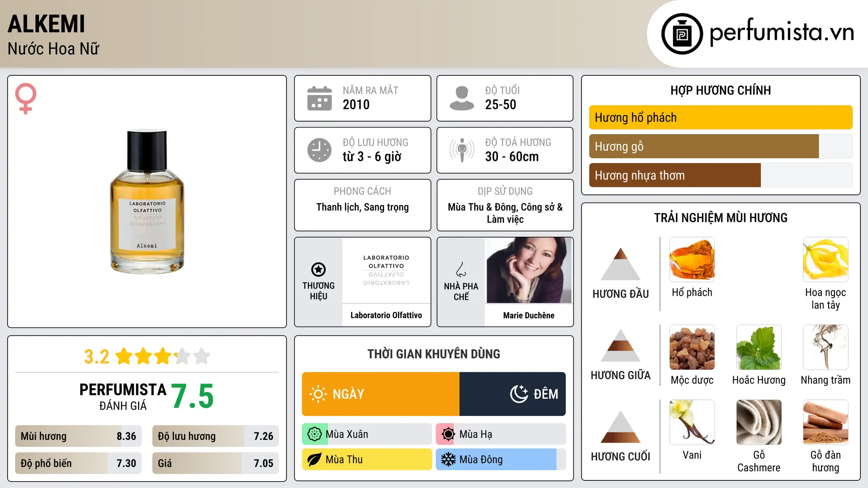Click the Mùa Xuân season bar
Viewport: 868px width, 488px height.
(367, 434)
